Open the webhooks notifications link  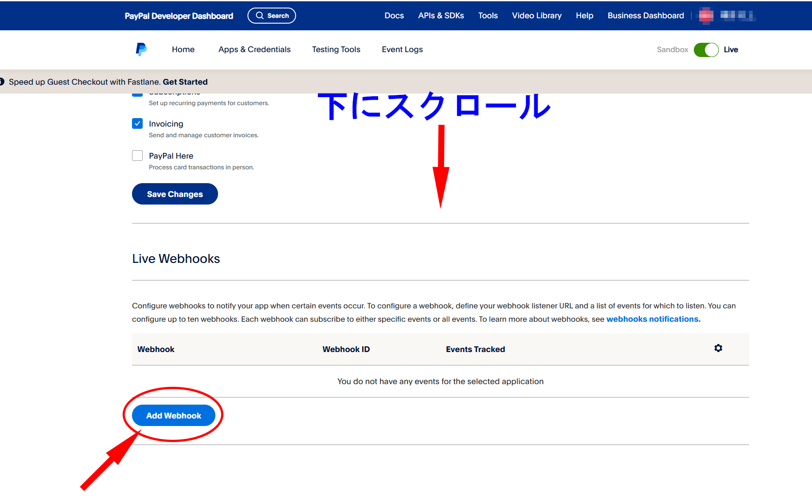click(x=653, y=319)
